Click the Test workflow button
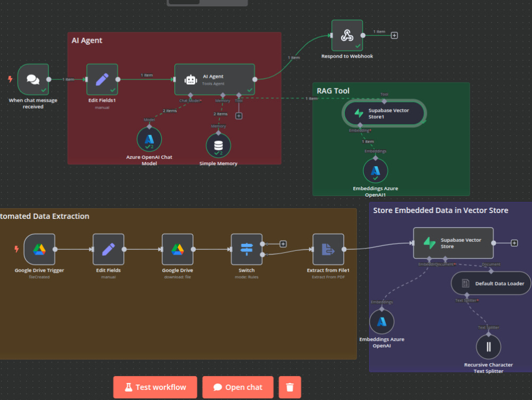Viewport: 532px width, 400px height. coord(155,387)
